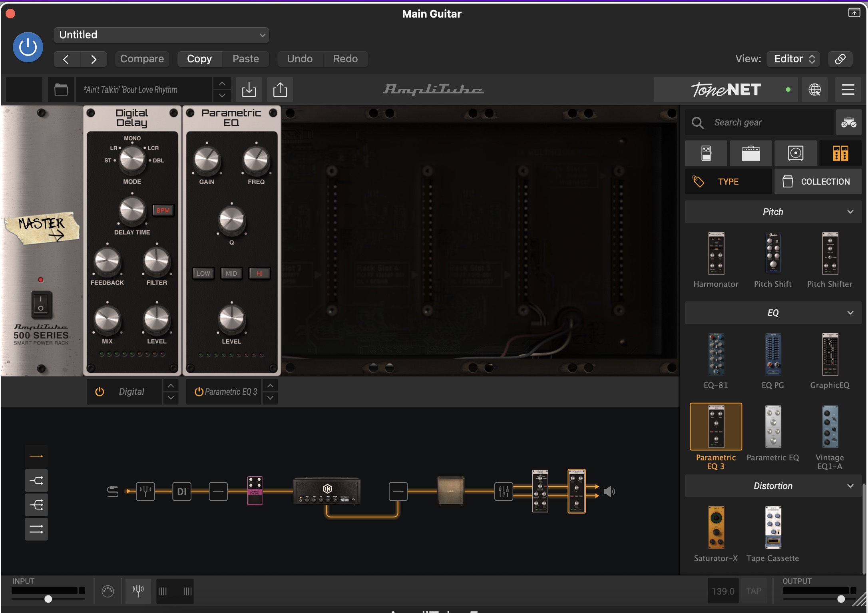Open the Untitled preset dropdown

[161, 35]
